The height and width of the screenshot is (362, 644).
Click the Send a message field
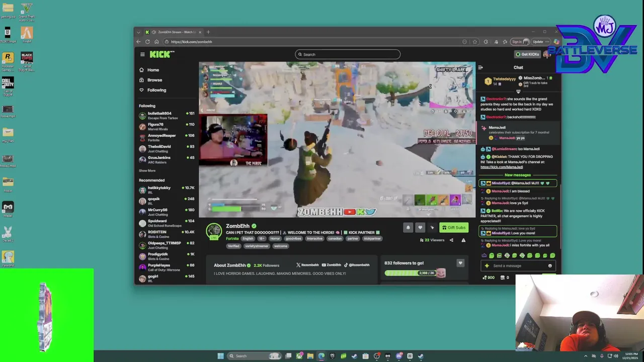coord(519,266)
